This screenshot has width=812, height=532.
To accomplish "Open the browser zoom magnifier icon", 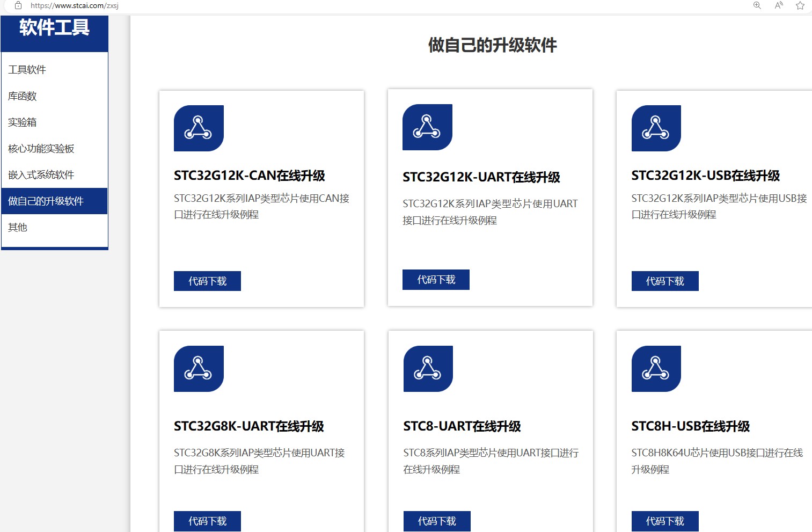I will pos(757,5).
